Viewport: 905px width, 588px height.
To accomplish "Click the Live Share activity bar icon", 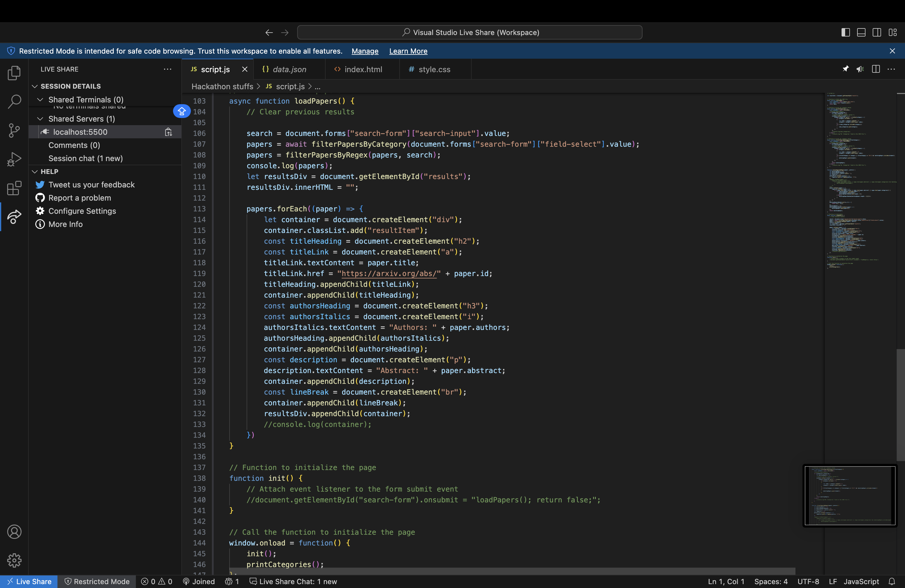I will point(14,217).
